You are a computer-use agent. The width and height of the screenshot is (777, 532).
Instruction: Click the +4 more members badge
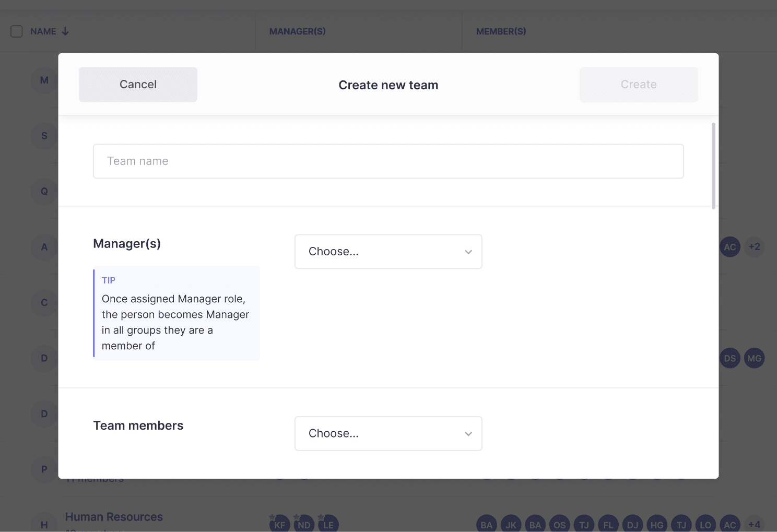tap(754, 524)
